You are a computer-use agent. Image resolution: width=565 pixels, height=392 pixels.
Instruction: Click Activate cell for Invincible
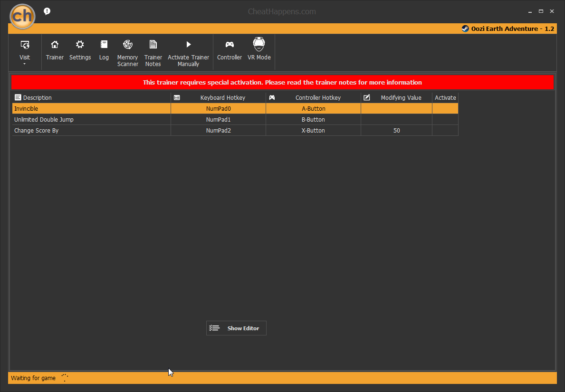coord(445,108)
